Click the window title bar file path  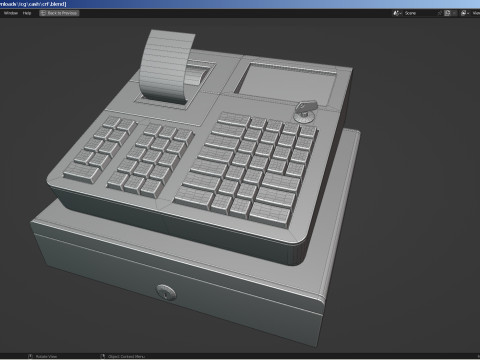[33, 4]
